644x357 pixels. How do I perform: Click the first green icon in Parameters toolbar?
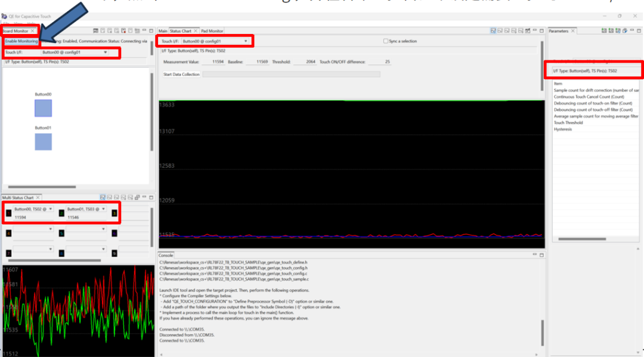(604, 30)
